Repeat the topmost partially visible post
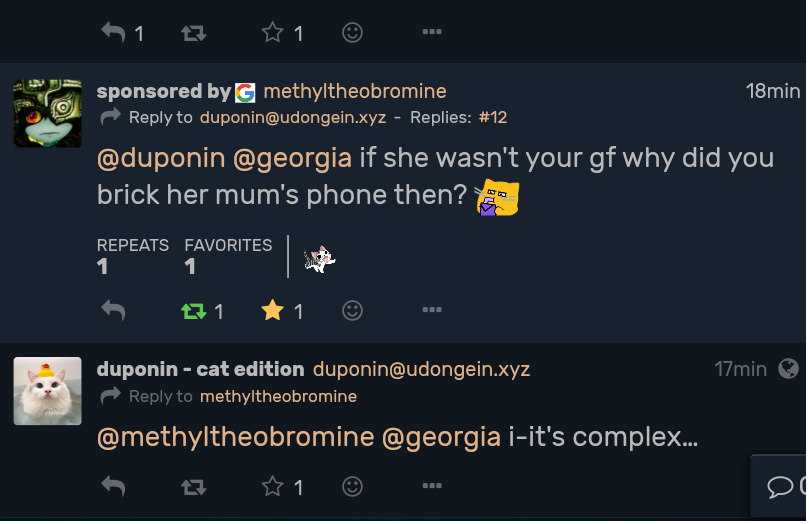The height and width of the screenshot is (524, 809). pyautogui.click(x=193, y=33)
